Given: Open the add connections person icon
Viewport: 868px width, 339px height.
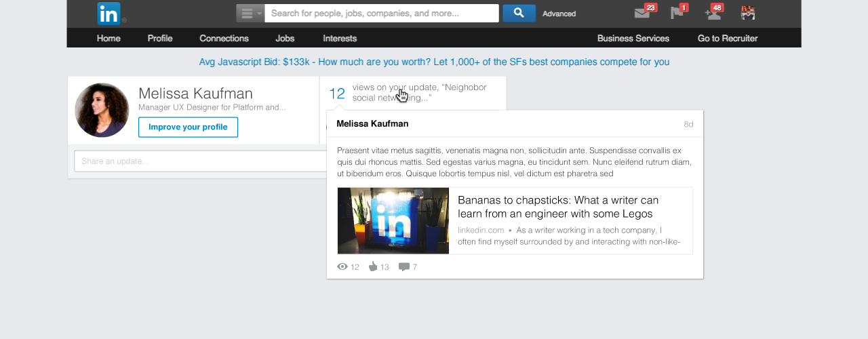Looking at the screenshot, I should [x=712, y=13].
